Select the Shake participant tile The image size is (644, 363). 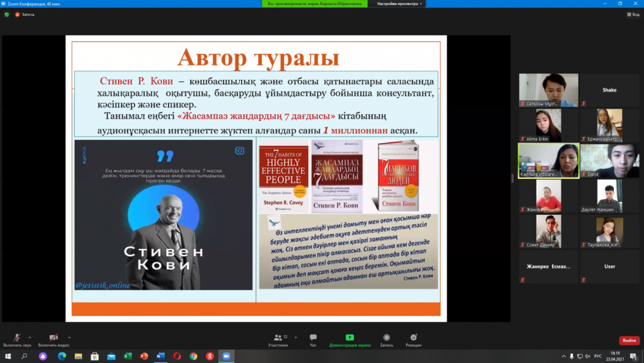609,90
